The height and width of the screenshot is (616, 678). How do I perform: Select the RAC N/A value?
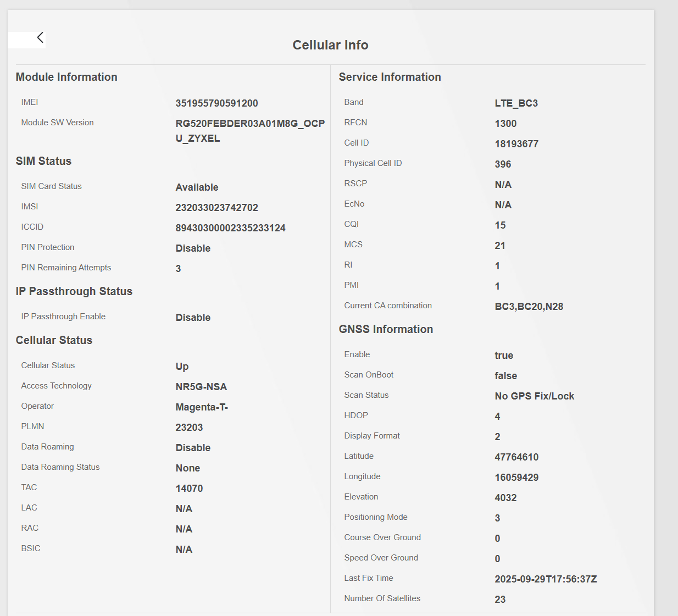(184, 529)
